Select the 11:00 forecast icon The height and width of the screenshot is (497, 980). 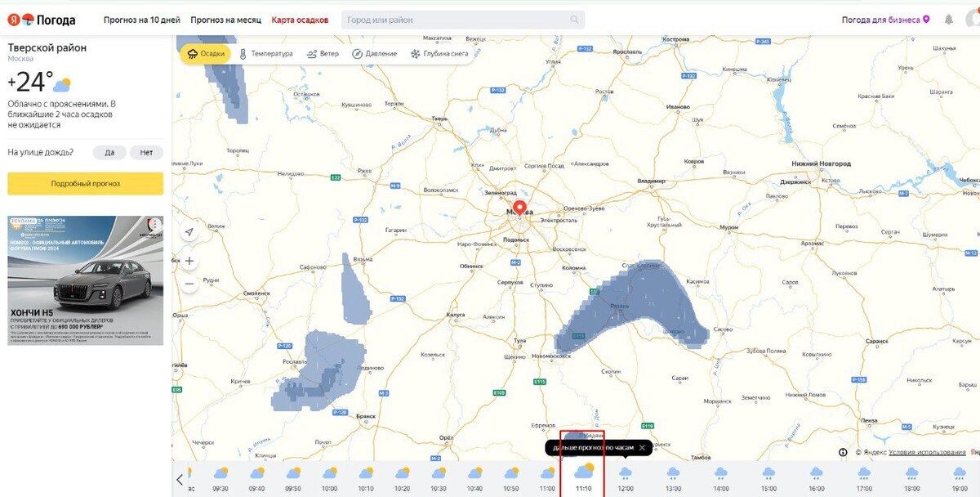point(547,473)
